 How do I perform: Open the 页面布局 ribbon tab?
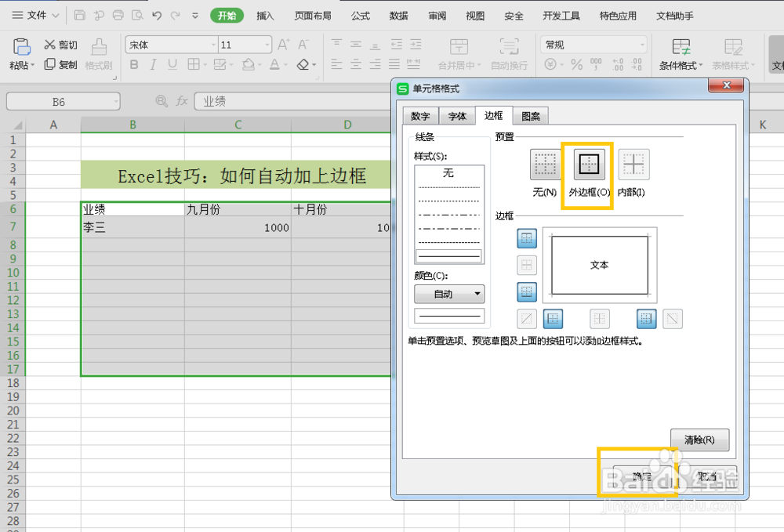[313, 16]
